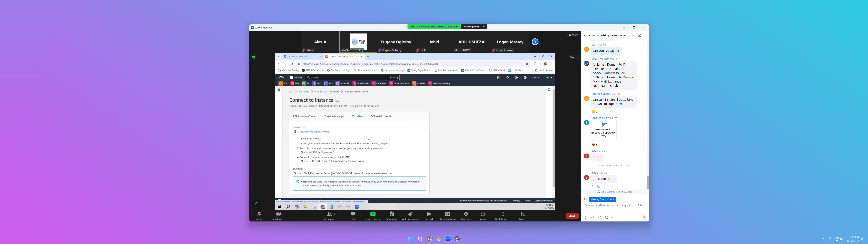
Task: Expand the View Options dropdown
Action: [474, 27]
